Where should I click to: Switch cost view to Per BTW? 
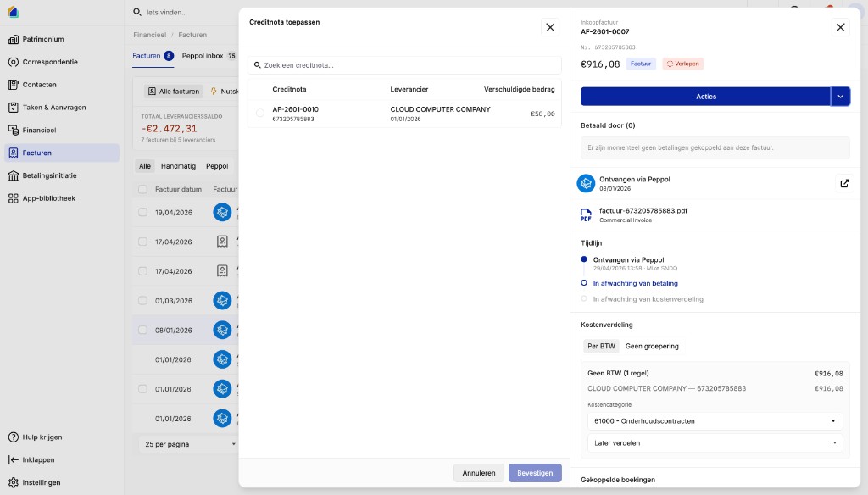point(601,346)
